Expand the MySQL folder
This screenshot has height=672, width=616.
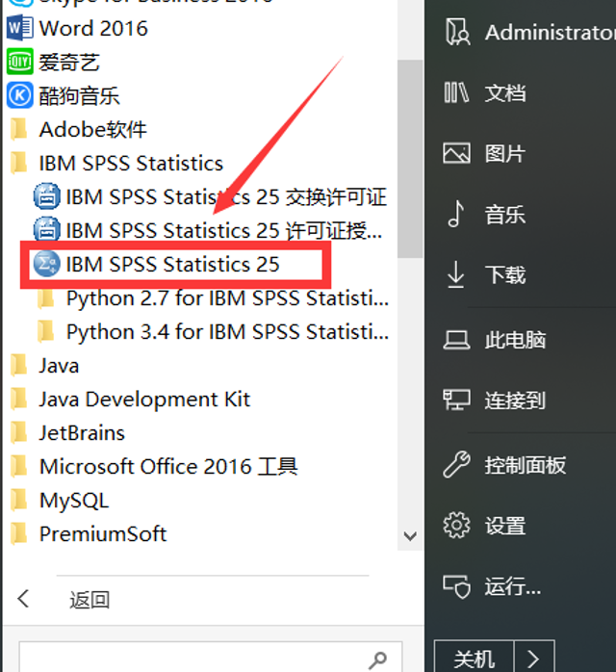[60, 500]
